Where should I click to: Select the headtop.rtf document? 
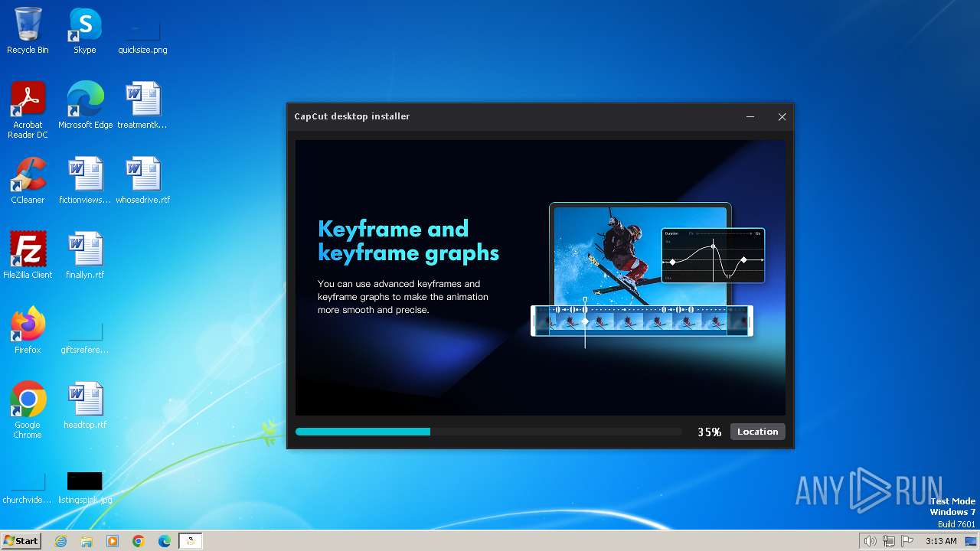click(x=85, y=405)
